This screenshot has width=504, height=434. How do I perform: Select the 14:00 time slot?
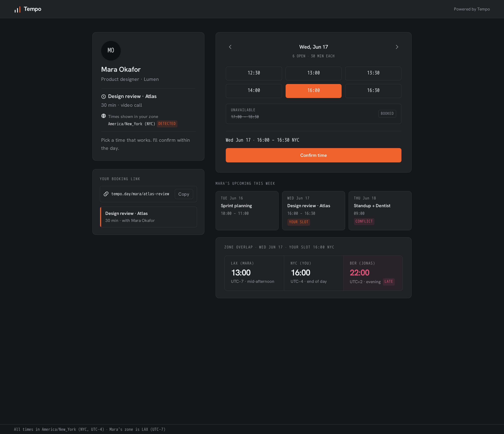pos(254,91)
